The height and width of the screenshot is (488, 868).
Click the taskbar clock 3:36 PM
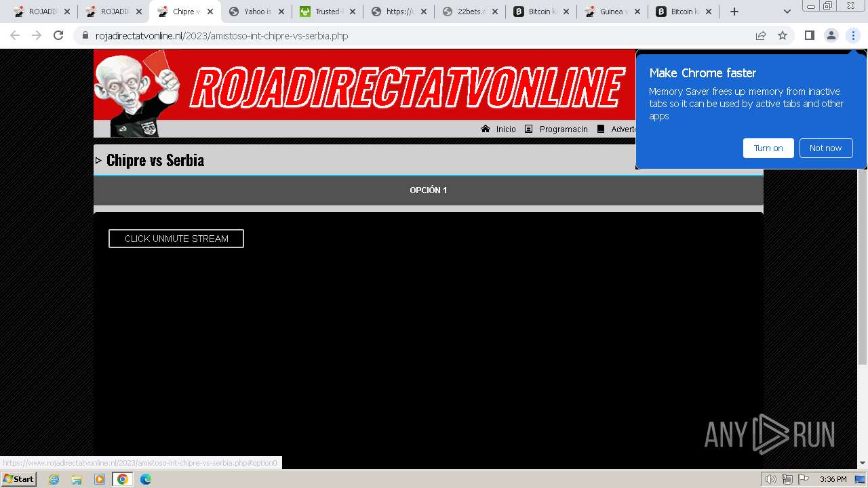pos(833,479)
